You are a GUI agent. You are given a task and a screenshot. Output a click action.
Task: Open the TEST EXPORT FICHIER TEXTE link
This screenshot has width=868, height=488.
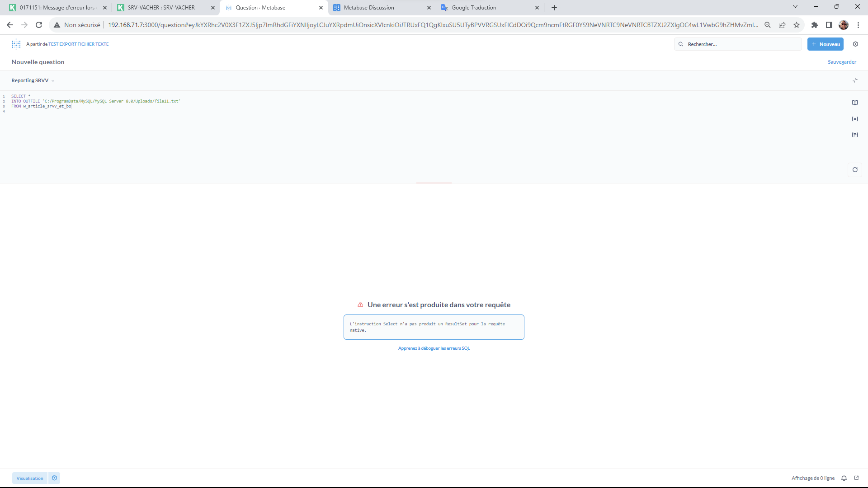pos(79,44)
